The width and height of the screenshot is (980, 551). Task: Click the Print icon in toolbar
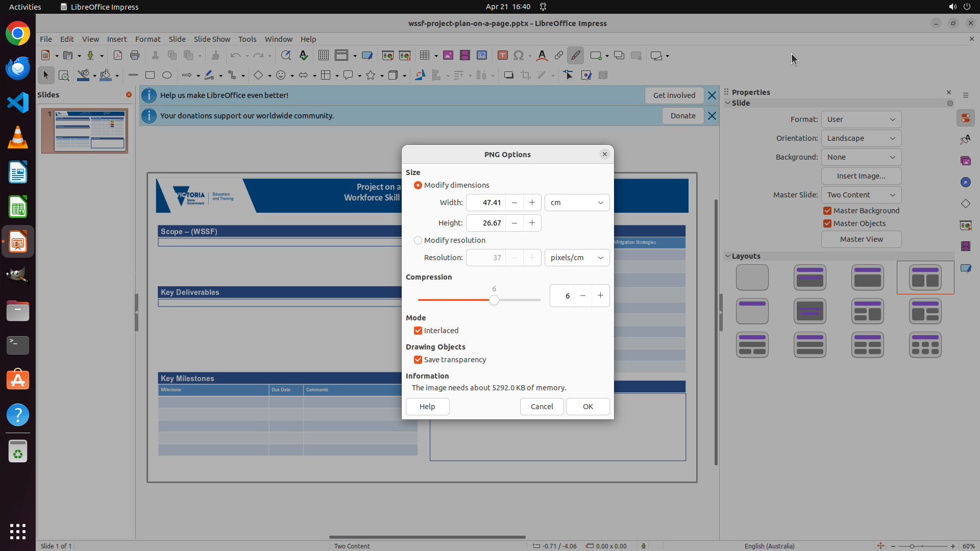(135, 56)
